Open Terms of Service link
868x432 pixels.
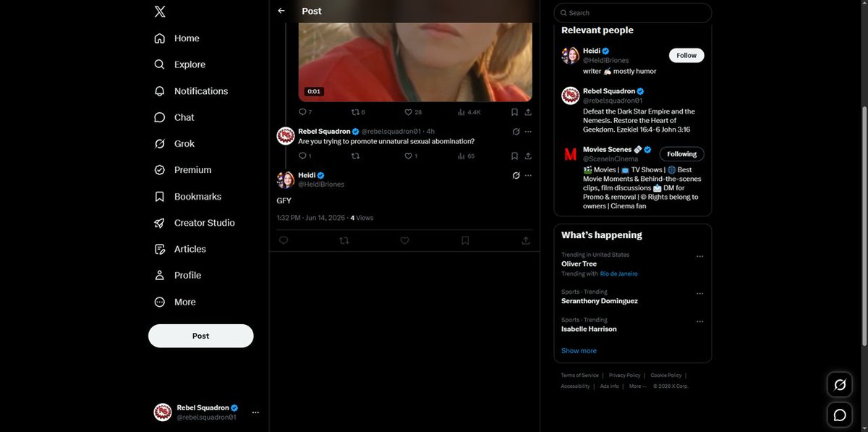[x=579, y=376]
